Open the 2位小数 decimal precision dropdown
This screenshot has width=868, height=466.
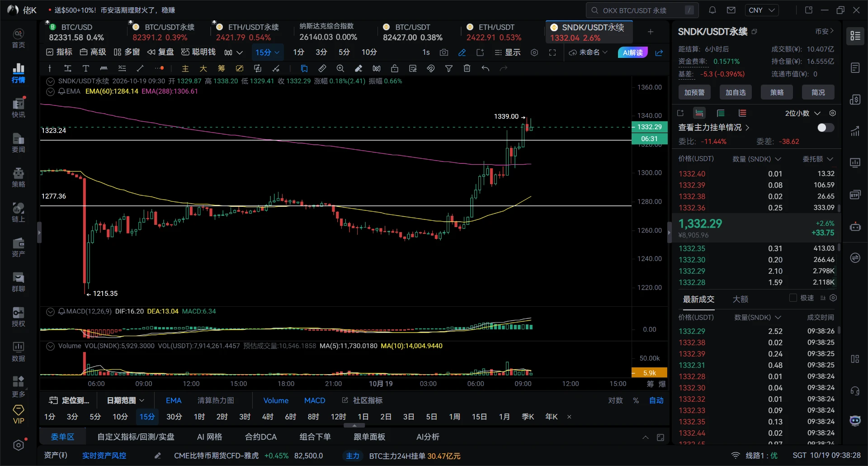click(x=802, y=113)
